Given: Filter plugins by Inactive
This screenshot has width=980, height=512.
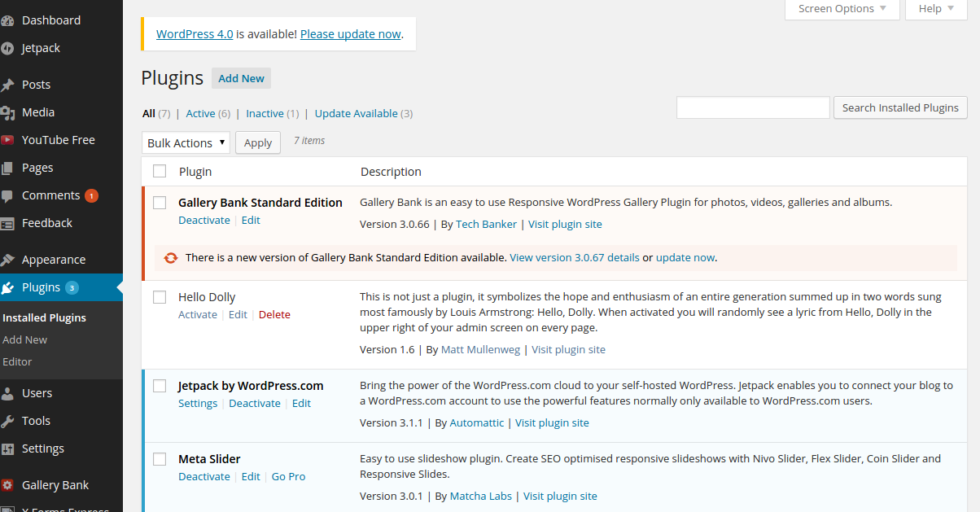Looking at the screenshot, I should pos(265,114).
